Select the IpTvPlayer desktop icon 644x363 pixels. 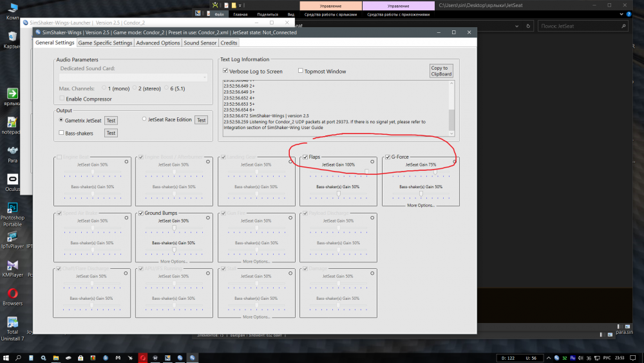coord(12,240)
